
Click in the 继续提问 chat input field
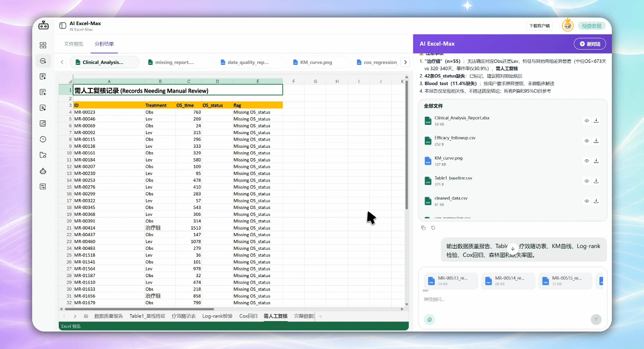(512, 299)
